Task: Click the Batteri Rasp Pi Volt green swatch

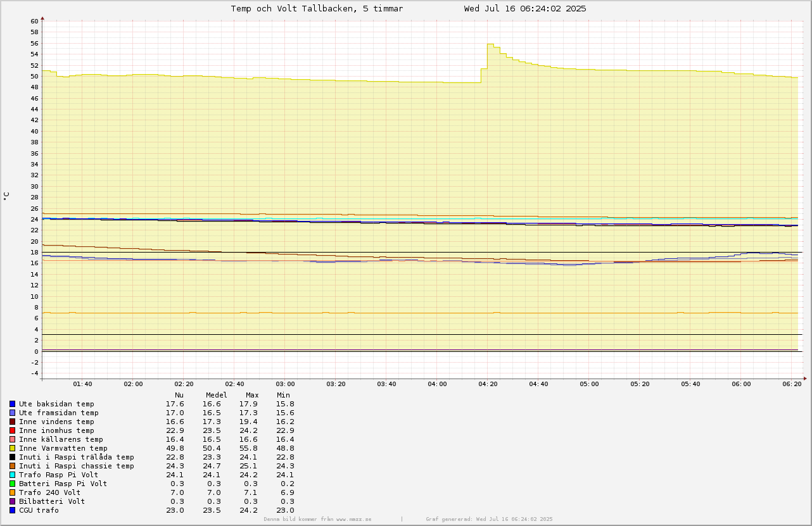Action: pos(12,484)
